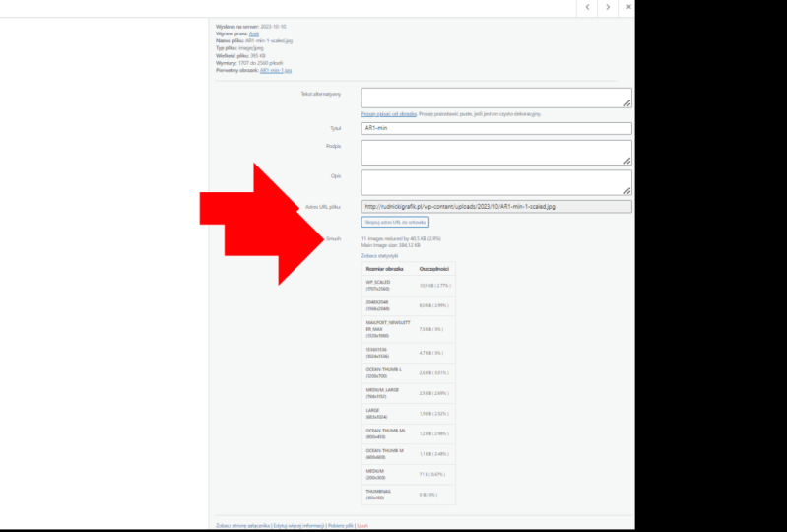Select the THUMBNAIL (150x150) row name
This screenshot has width=787, height=532.
[x=378, y=495]
